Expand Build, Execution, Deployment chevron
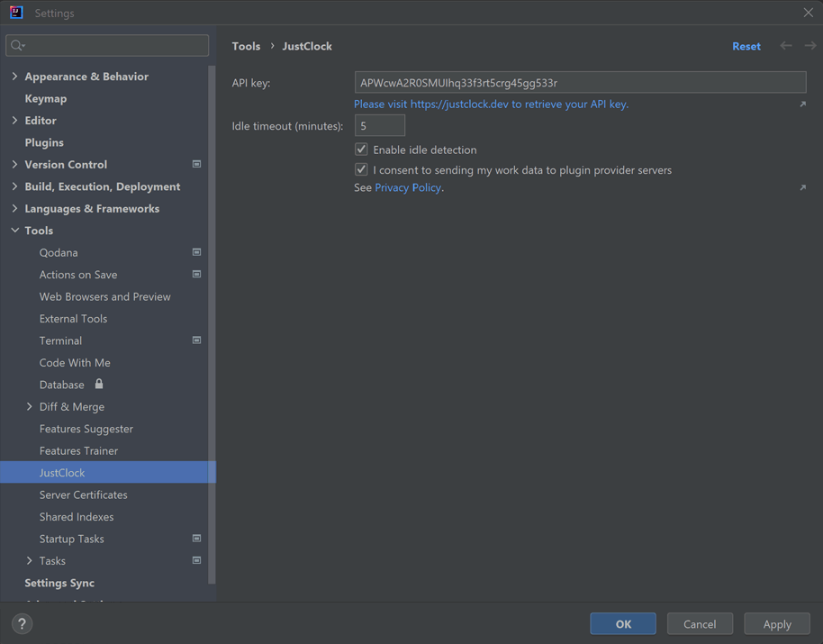Image resolution: width=823 pixels, height=644 pixels. pyautogui.click(x=14, y=186)
